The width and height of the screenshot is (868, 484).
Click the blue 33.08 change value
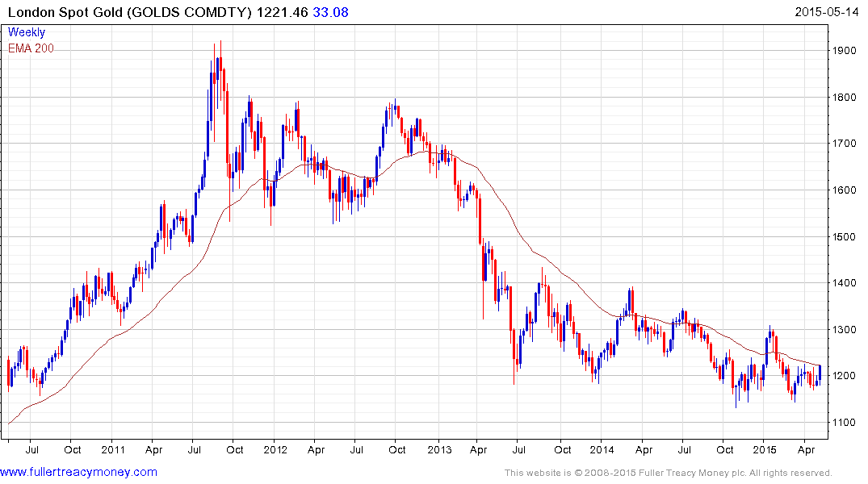pos(330,12)
